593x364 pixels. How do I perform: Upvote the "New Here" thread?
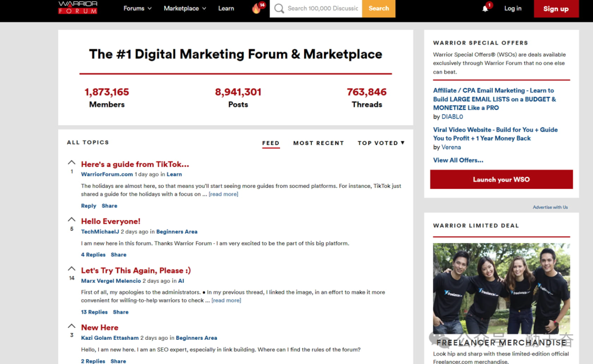71,326
